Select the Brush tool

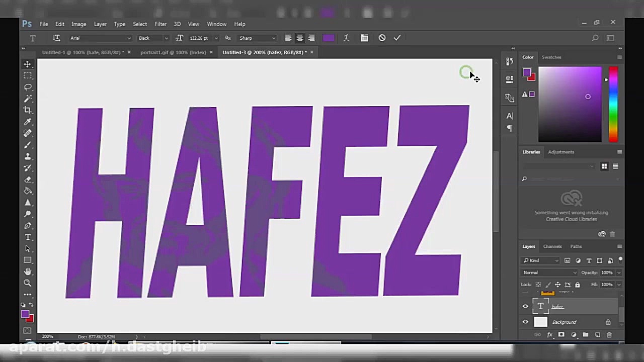pos(28,145)
